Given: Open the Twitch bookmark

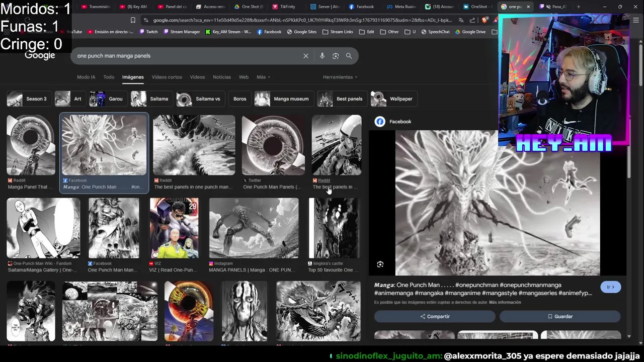Looking at the screenshot, I should pos(148,32).
